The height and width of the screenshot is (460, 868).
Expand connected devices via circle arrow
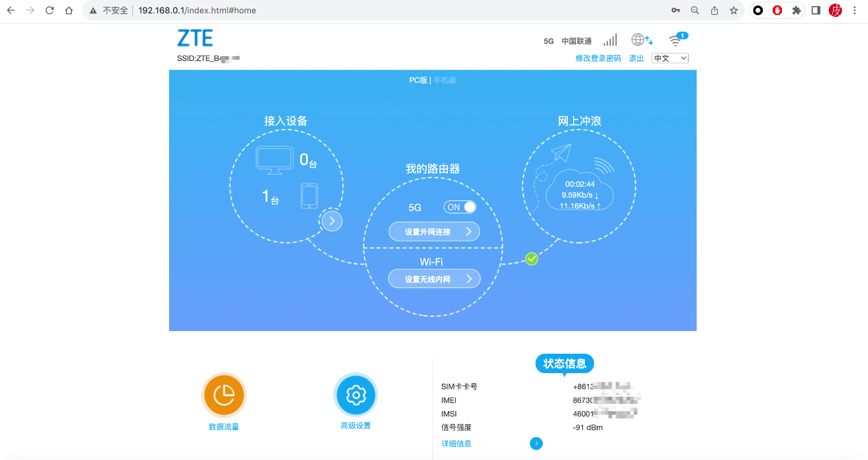331,221
